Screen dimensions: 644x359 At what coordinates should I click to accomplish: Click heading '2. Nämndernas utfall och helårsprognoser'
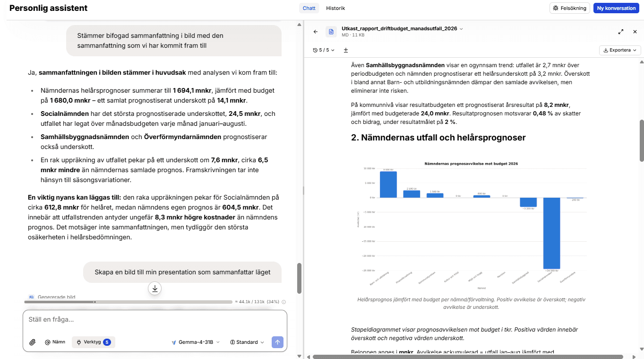[x=438, y=138]
